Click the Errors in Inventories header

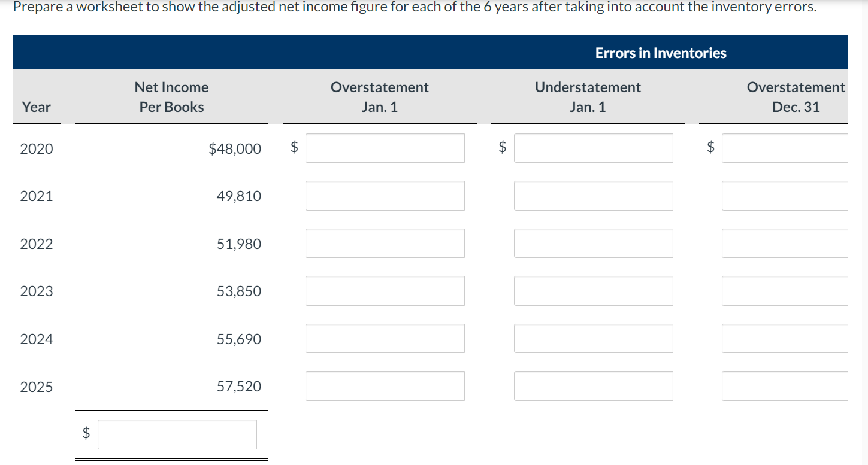click(661, 53)
